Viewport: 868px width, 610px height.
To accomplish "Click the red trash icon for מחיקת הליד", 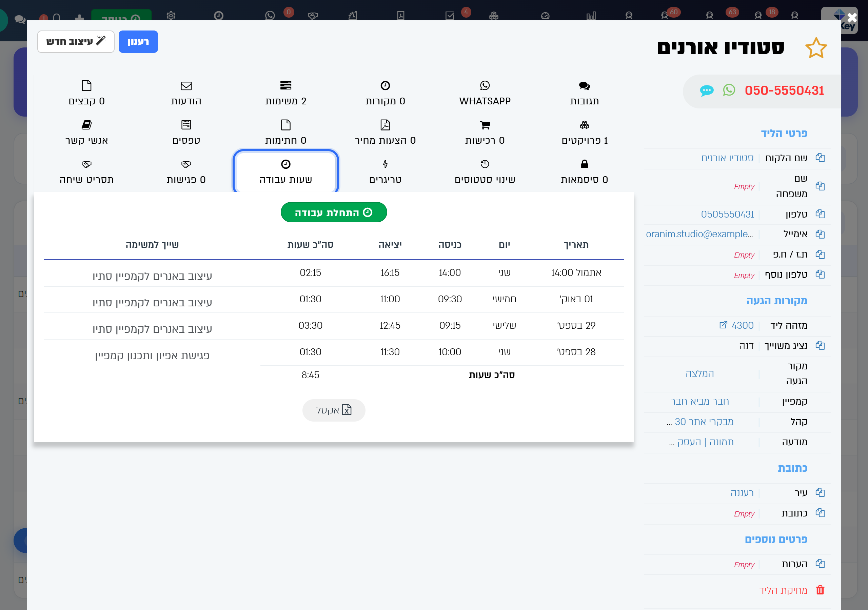I will click(820, 590).
